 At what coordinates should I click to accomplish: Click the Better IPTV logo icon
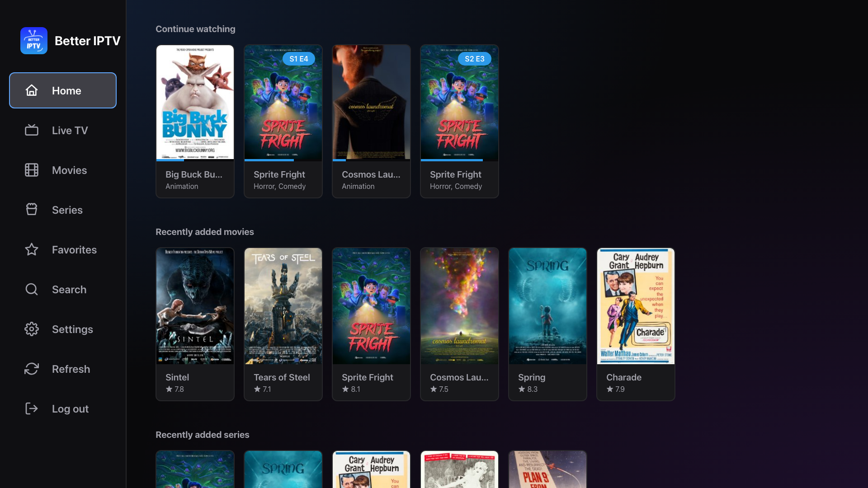[34, 41]
